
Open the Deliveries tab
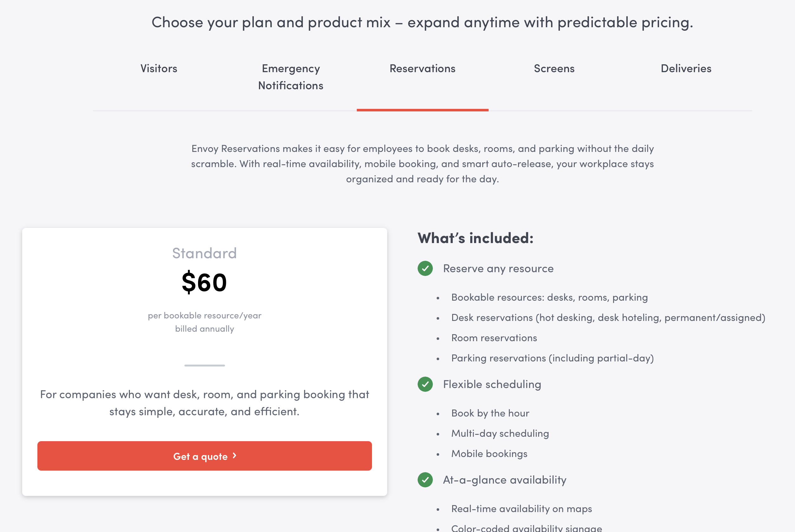click(686, 68)
